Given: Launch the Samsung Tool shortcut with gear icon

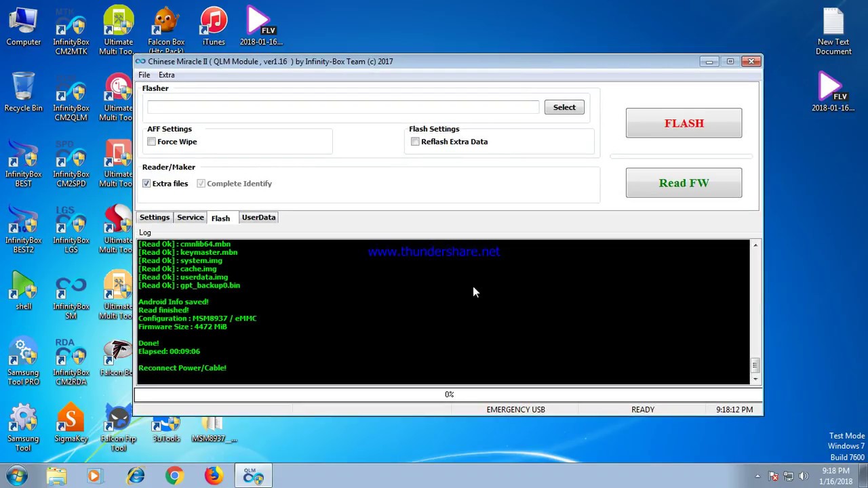Looking at the screenshot, I should (24, 428).
